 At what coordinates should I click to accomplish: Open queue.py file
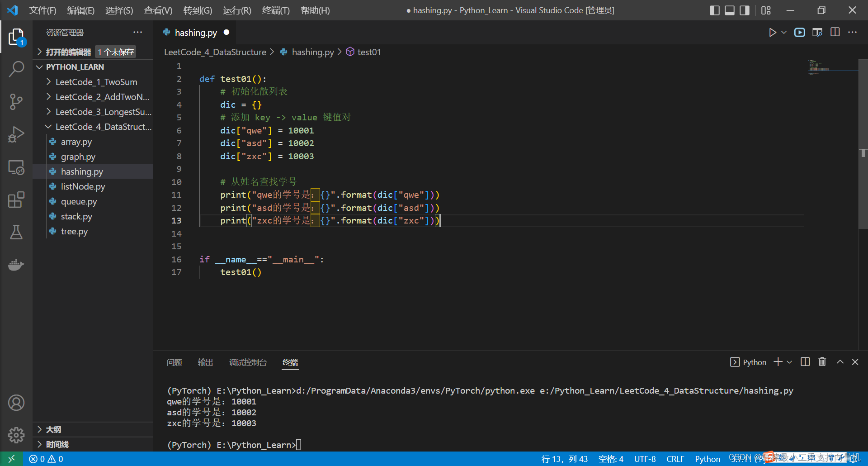click(93, 201)
